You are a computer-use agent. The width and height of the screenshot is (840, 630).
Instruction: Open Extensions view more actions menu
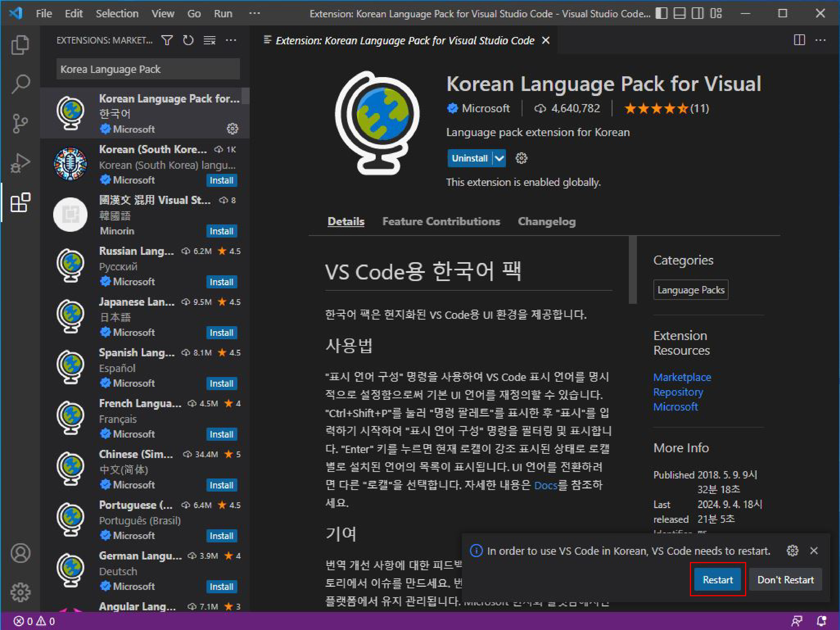pos(231,40)
